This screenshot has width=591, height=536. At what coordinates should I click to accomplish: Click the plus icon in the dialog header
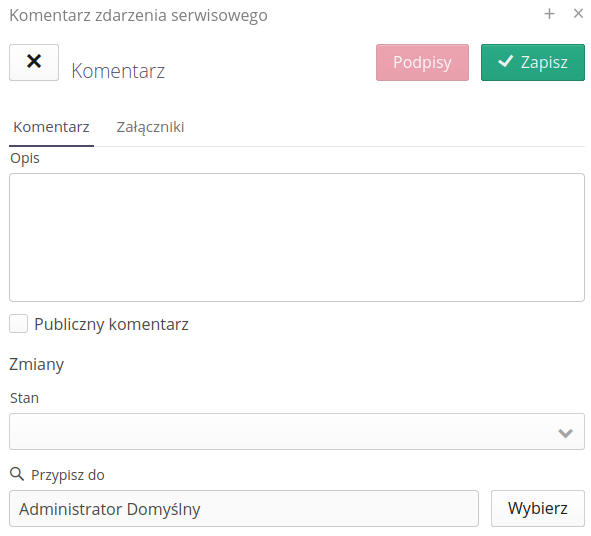pyautogui.click(x=549, y=14)
